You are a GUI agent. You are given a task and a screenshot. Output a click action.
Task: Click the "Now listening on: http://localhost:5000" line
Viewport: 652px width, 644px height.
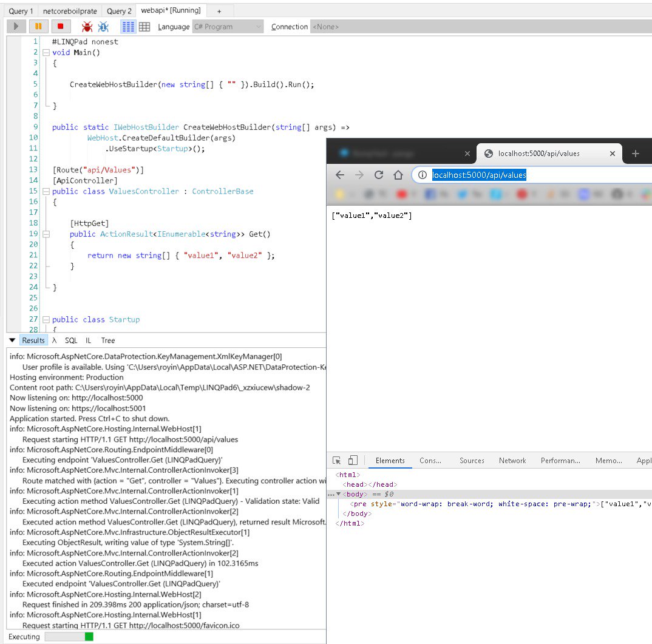pyautogui.click(x=76, y=398)
